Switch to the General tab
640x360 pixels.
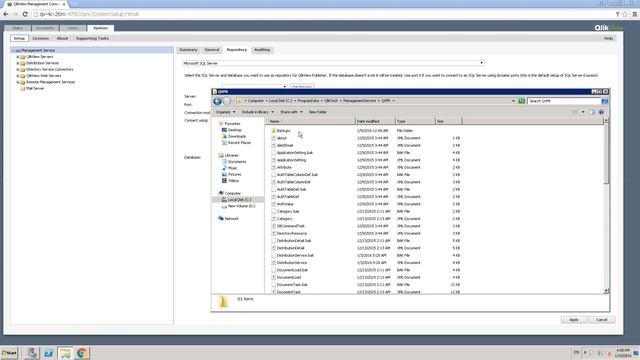point(212,50)
